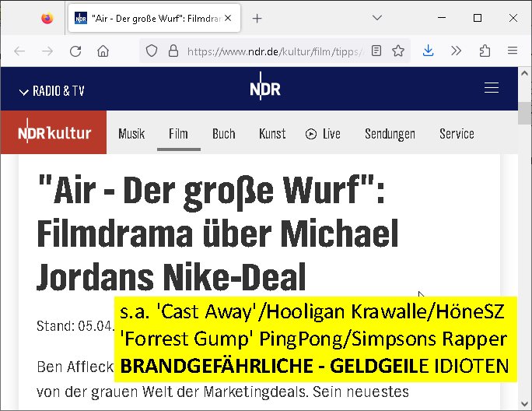Viewport: 532px width, 411px height.
Task: Click the "Stand: 05.04." date text
Action: [75, 326]
